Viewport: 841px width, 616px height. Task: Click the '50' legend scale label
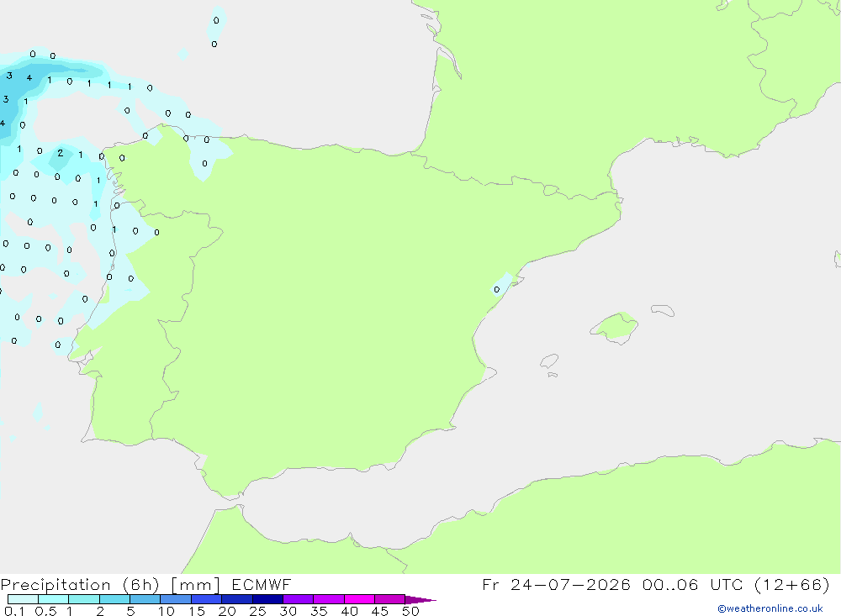tap(410, 611)
